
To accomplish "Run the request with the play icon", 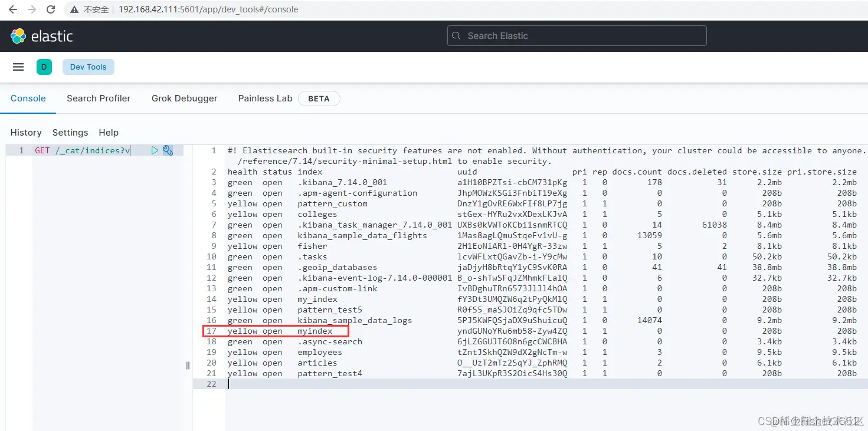I will 155,150.
